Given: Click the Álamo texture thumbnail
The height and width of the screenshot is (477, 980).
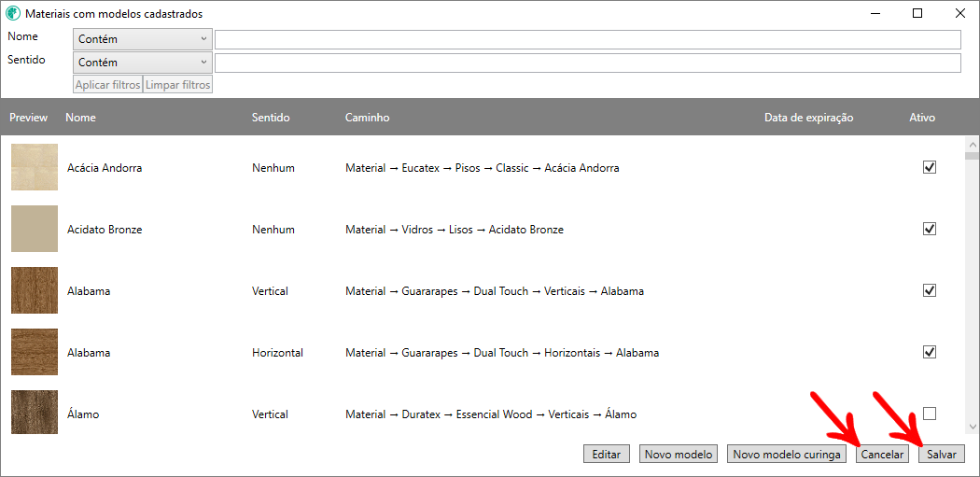Looking at the screenshot, I should coord(35,413).
